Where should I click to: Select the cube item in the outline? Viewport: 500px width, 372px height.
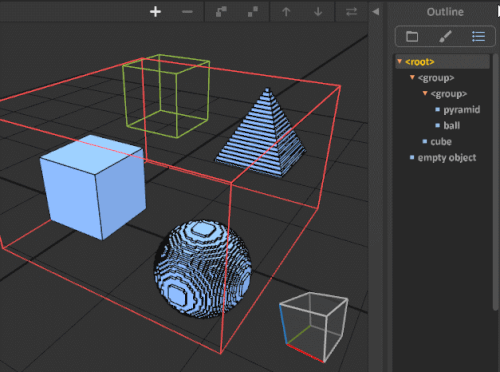(441, 142)
